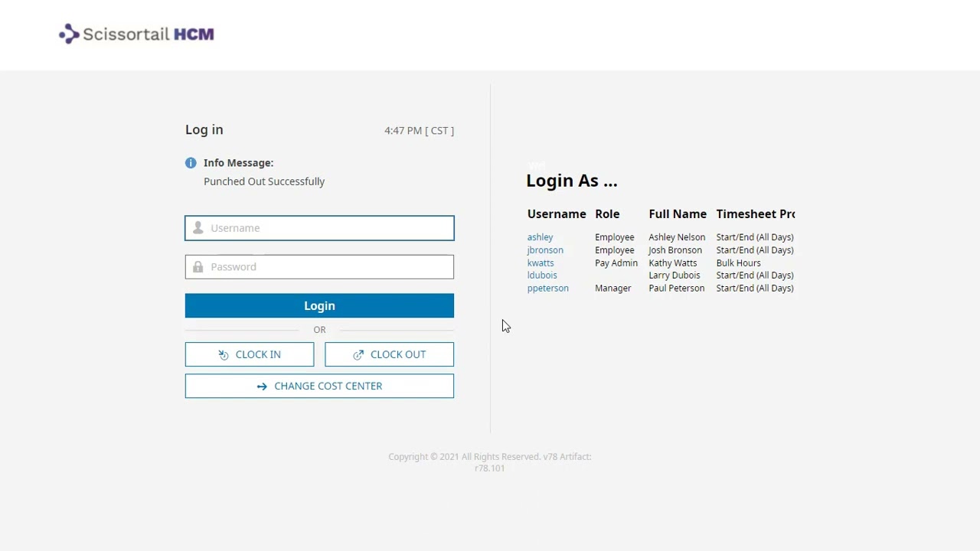
Task: Select the 'Kathy Watts' full name cell
Action: [x=673, y=263]
